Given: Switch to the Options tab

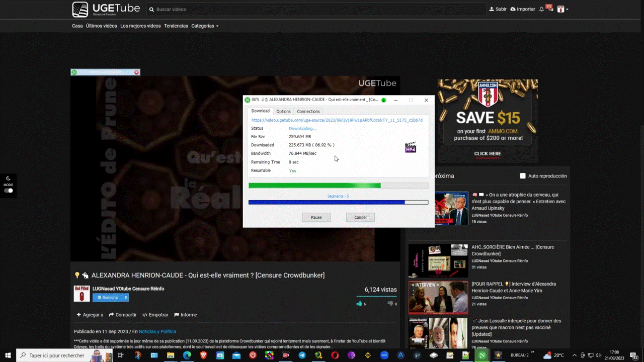Looking at the screenshot, I should point(283,111).
